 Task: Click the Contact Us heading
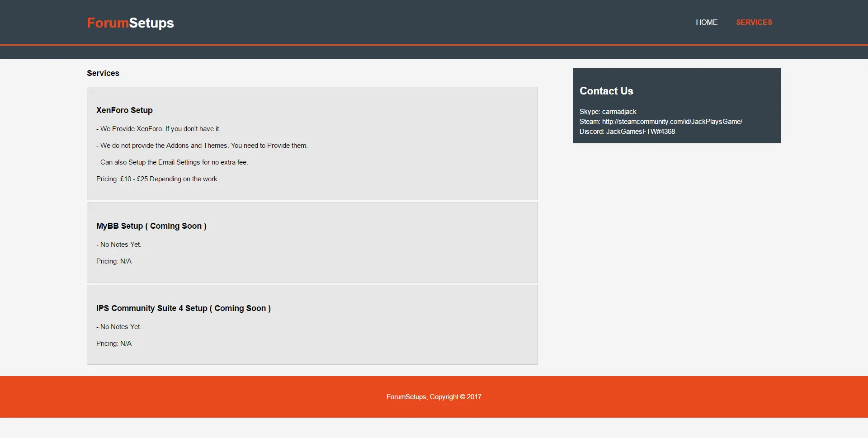[606, 91]
